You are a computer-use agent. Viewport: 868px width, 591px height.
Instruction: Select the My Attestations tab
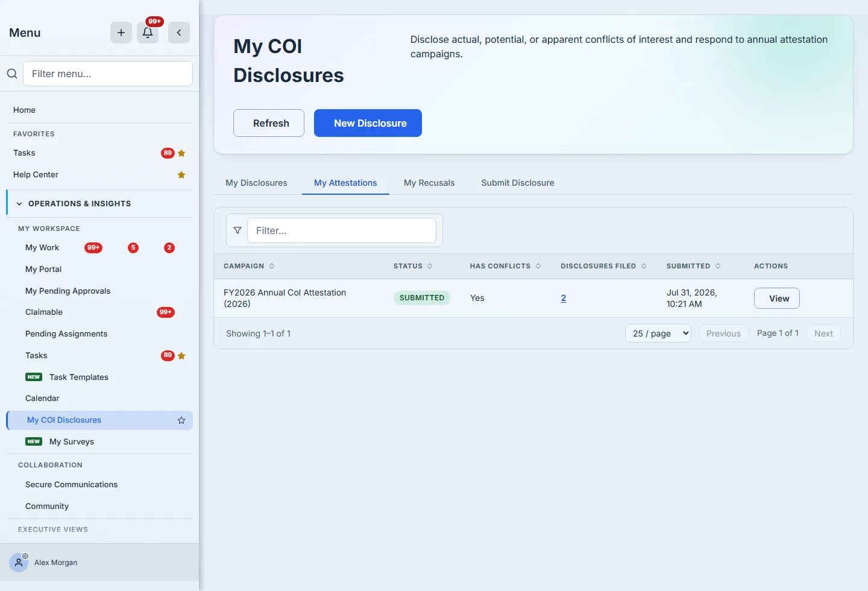click(x=345, y=183)
